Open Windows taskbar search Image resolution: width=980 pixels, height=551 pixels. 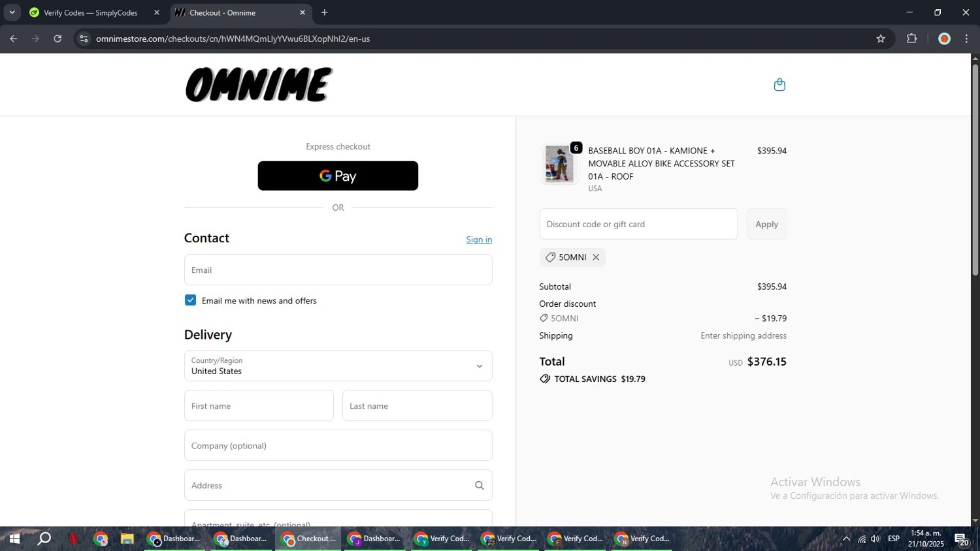pos(44,539)
